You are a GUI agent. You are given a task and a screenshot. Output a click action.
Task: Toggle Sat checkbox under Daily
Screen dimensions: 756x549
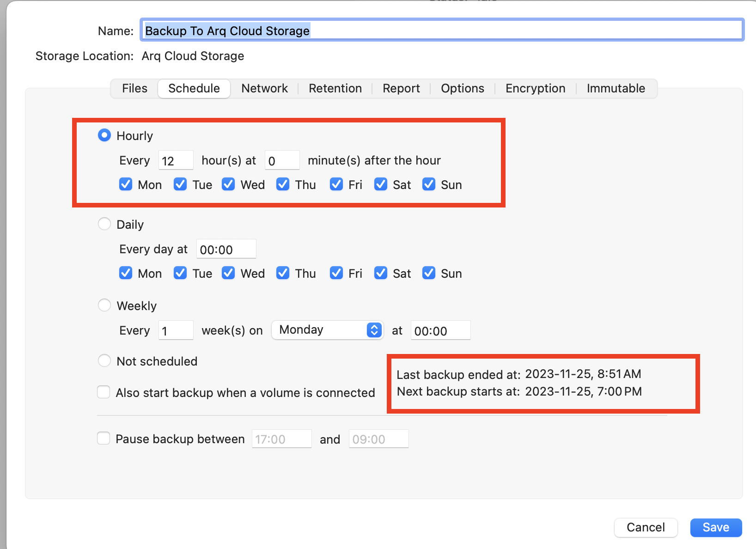[381, 273]
